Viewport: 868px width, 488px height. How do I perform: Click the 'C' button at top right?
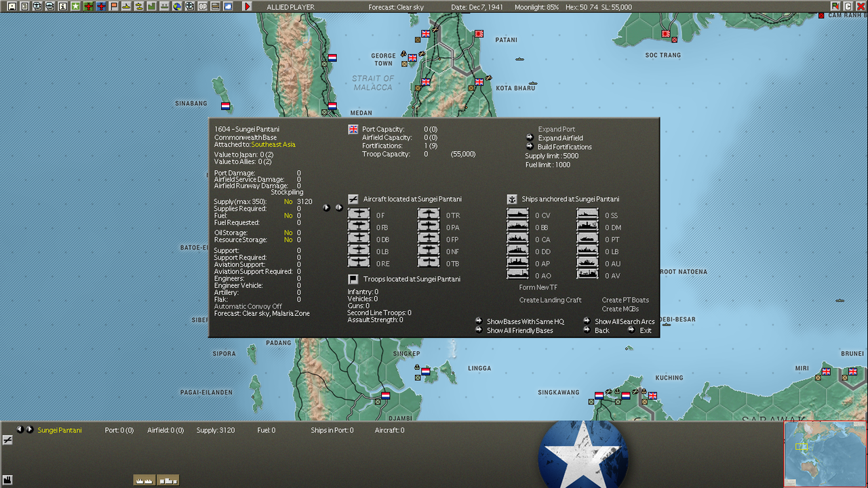848,6
